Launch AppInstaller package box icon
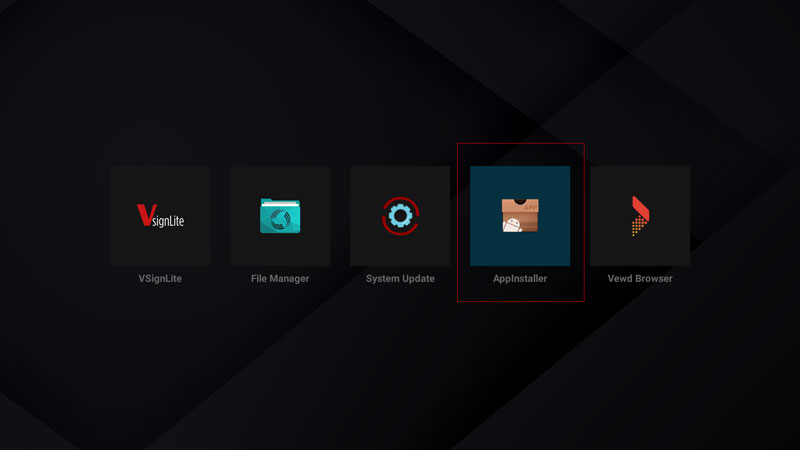800x450 pixels. coord(520,215)
